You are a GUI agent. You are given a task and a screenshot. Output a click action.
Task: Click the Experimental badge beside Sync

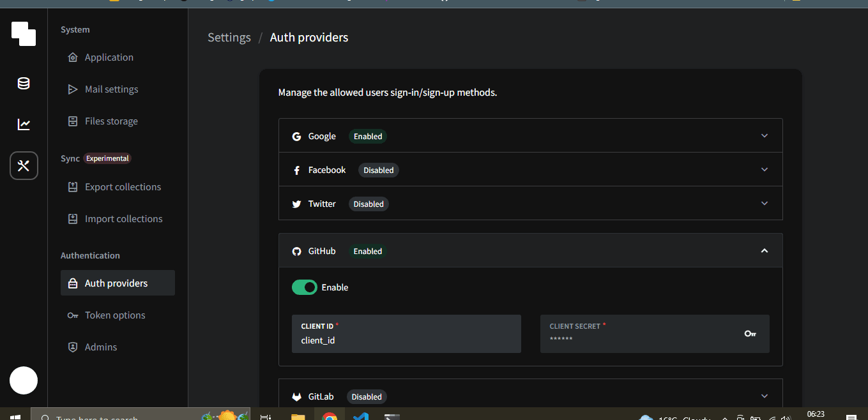point(107,159)
